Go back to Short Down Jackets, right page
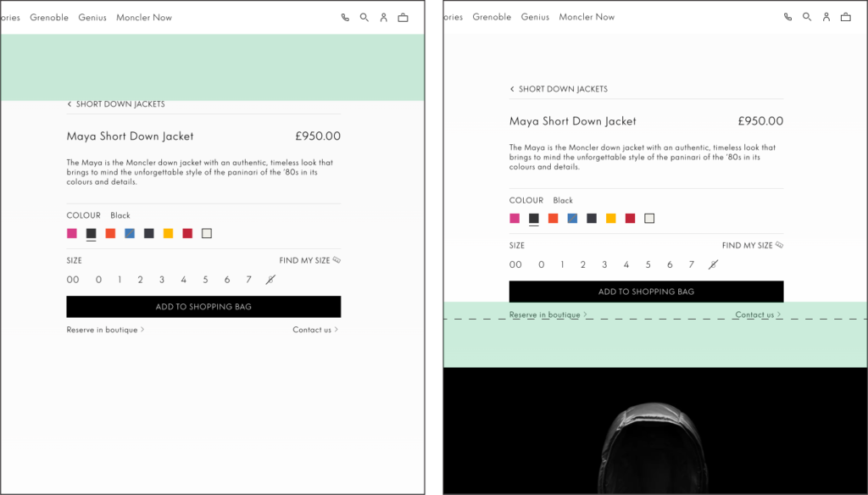868x495 pixels. (559, 89)
